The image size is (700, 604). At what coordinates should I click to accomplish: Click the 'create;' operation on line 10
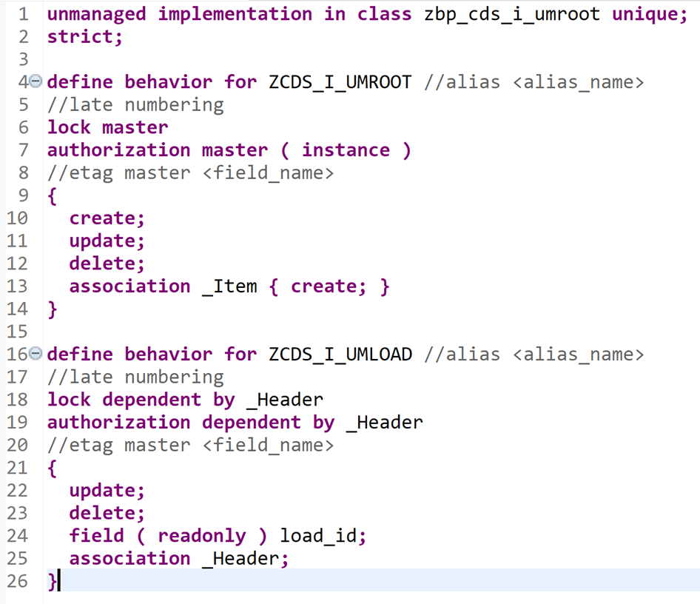pyautogui.click(x=107, y=218)
